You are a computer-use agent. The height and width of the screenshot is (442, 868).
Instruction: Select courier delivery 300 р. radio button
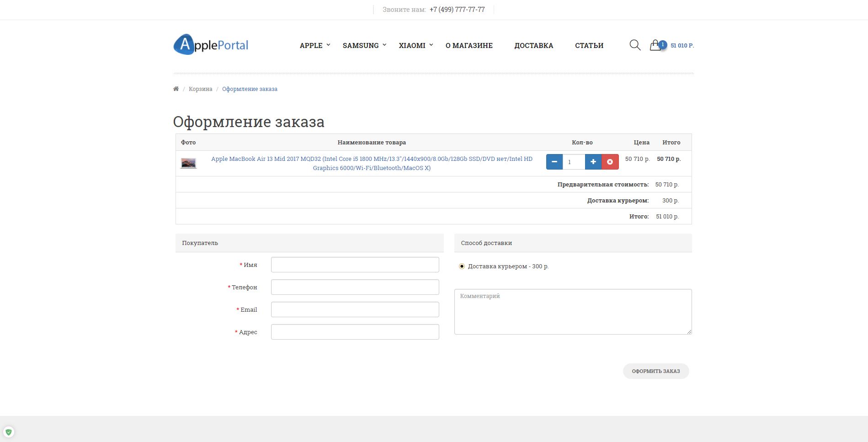click(x=462, y=266)
